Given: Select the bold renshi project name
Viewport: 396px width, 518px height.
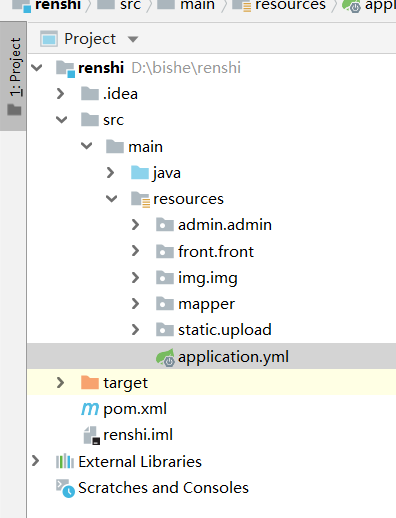Looking at the screenshot, I should [101, 68].
